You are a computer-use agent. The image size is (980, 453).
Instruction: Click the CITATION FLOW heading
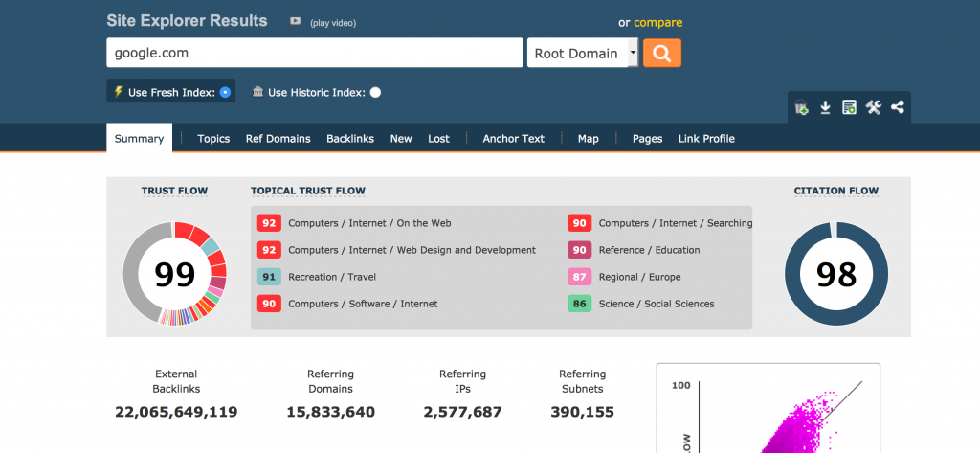click(x=836, y=191)
